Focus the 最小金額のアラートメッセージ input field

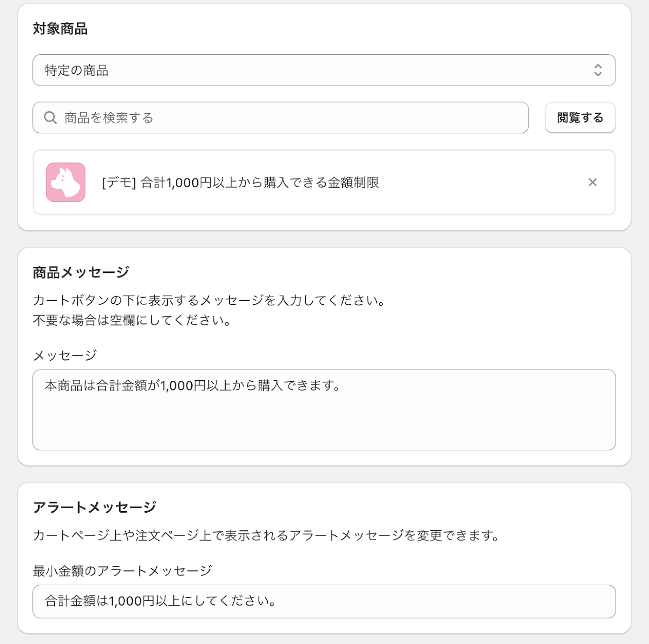coord(324,601)
